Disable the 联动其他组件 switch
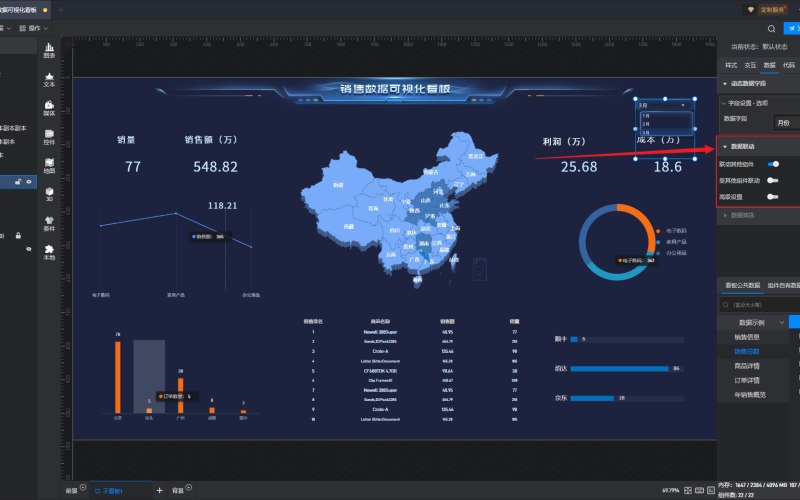The image size is (800, 500). coord(773,164)
